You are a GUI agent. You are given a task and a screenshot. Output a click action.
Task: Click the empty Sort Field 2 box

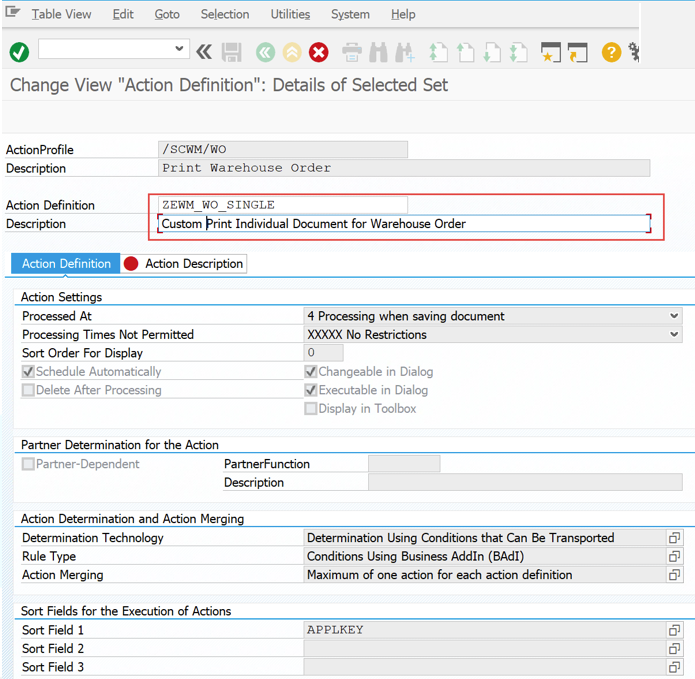coord(485,648)
